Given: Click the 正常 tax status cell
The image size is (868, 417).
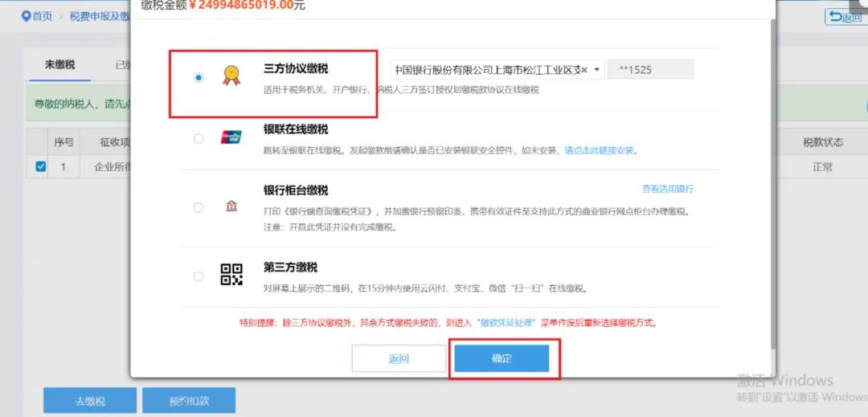Looking at the screenshot, I should (823, 167).
